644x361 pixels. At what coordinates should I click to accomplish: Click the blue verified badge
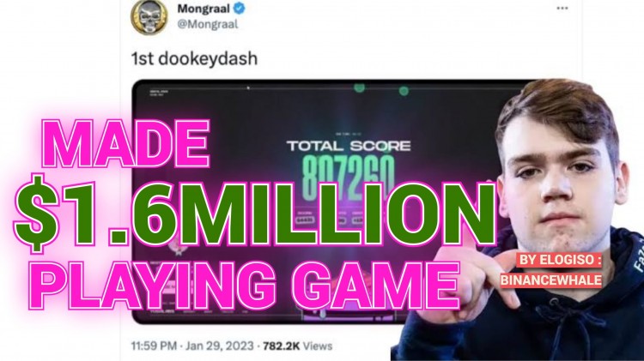point(239,8)
